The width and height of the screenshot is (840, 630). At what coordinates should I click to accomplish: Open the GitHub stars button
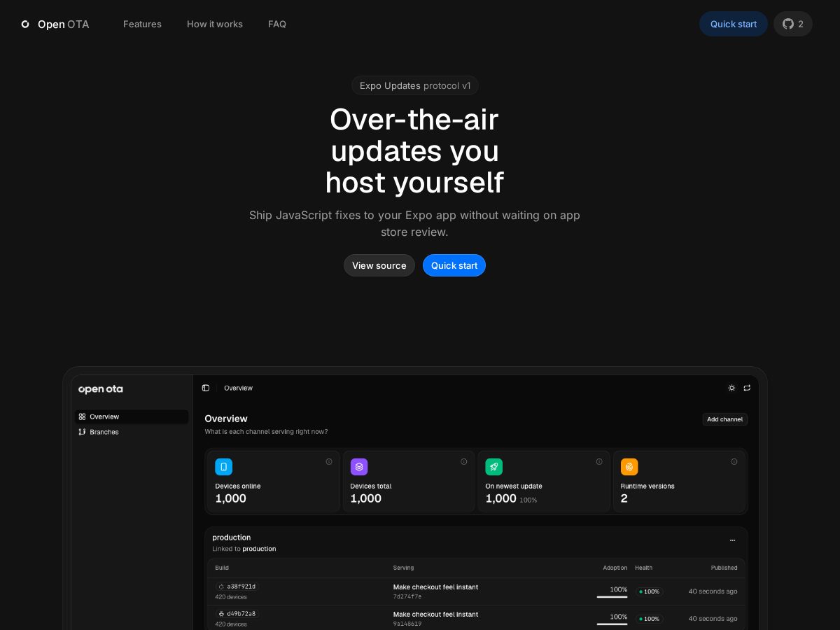pos(793,24)
